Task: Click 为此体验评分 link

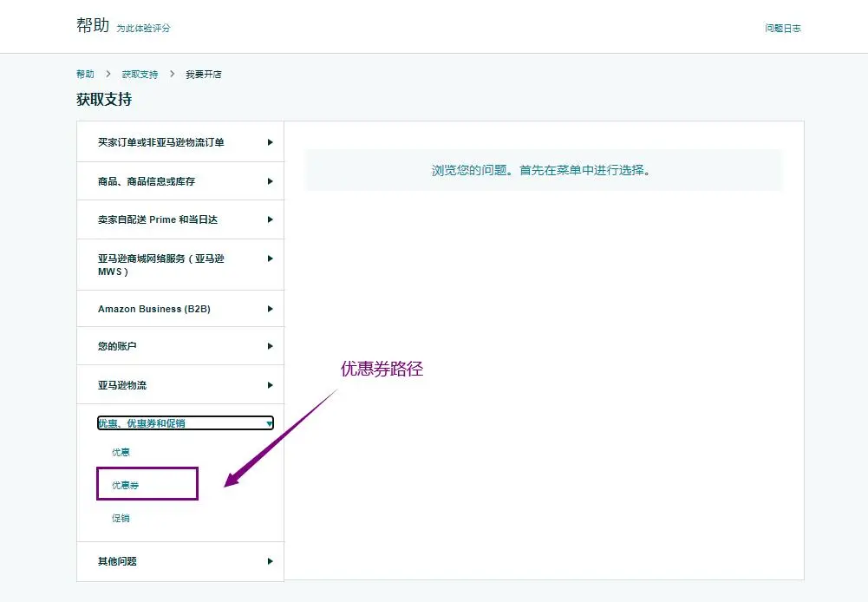Action: point(143,29)
